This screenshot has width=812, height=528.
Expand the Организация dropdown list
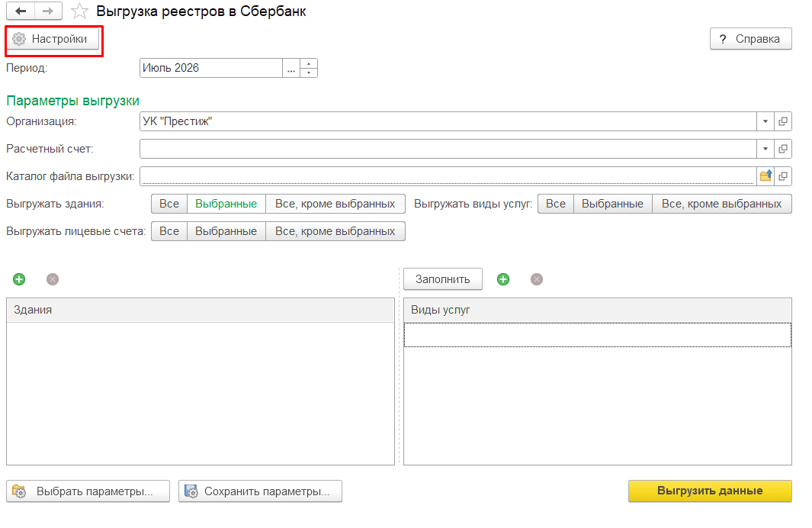765,121
